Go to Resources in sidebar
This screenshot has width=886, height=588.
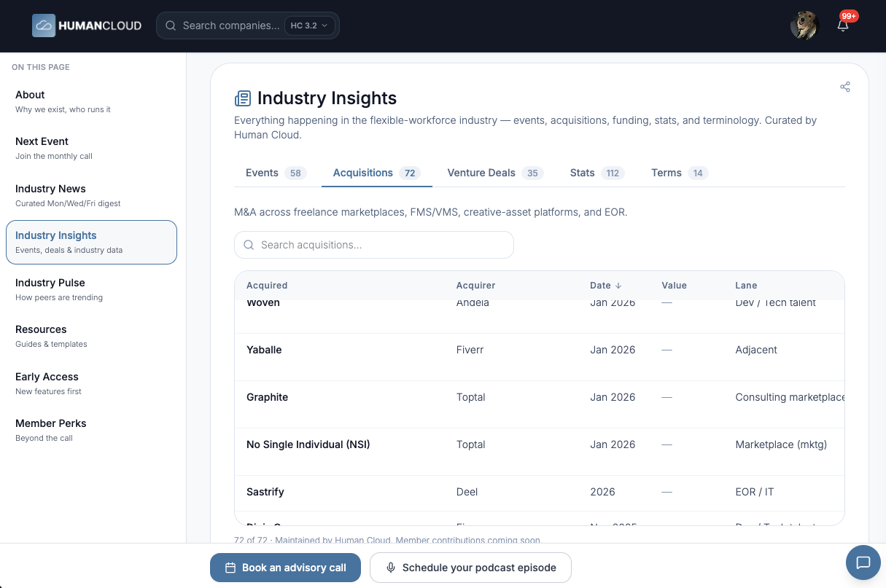(91, 336)
